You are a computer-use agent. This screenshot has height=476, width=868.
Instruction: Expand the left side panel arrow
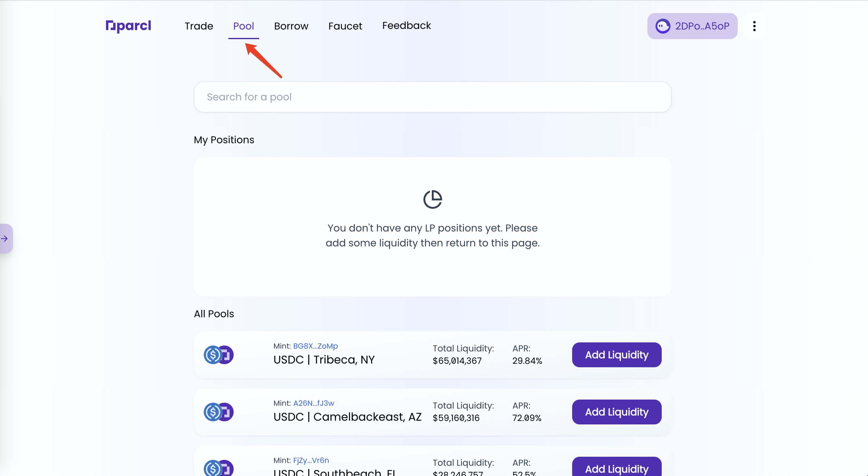[5, 239]
